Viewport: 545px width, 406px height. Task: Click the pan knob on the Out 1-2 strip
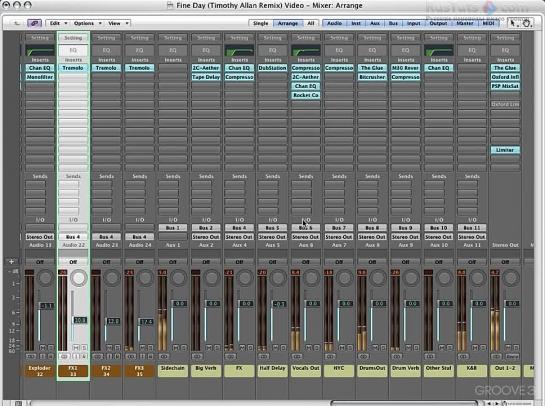coord(511,278)
